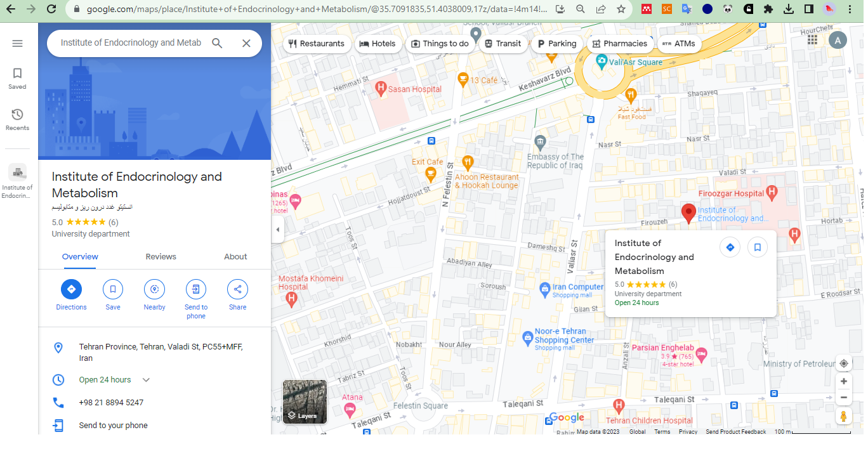The width and height of the screenshot is (868, 463).
Task: Select the Transit chip
Action: pos(503,44)
